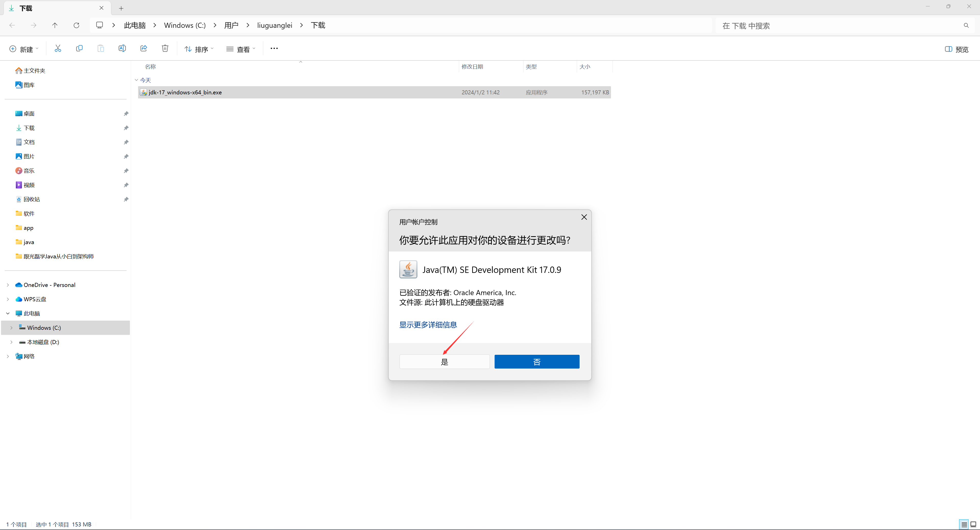This screenshot has width=980, height=530.
Task: Sort by 名称 column header
Action: point(150,67)
